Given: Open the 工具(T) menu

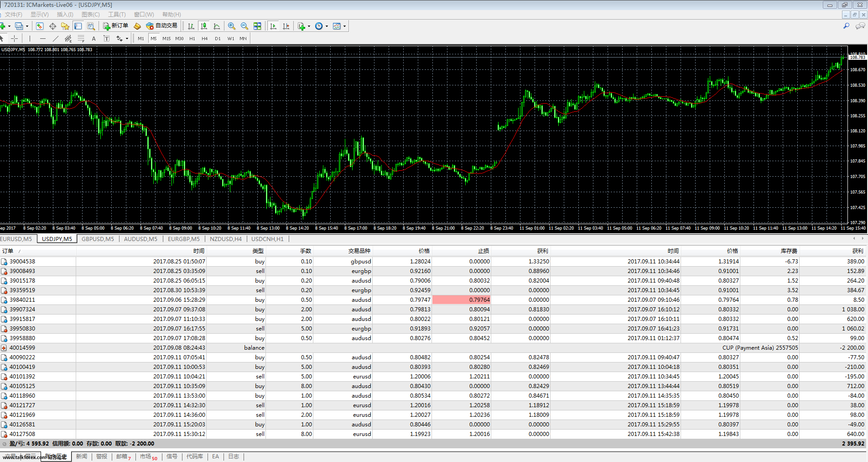Looking at the screenshot, I should 117,15.
